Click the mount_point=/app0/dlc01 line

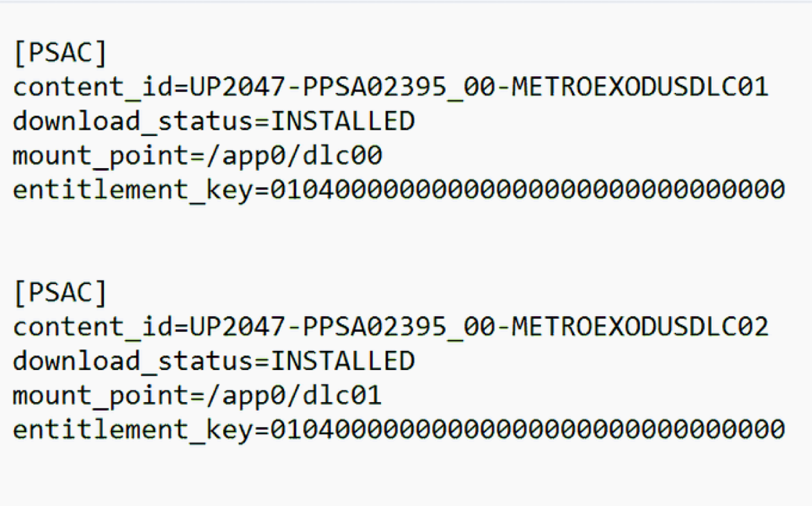tap(198, 396)
